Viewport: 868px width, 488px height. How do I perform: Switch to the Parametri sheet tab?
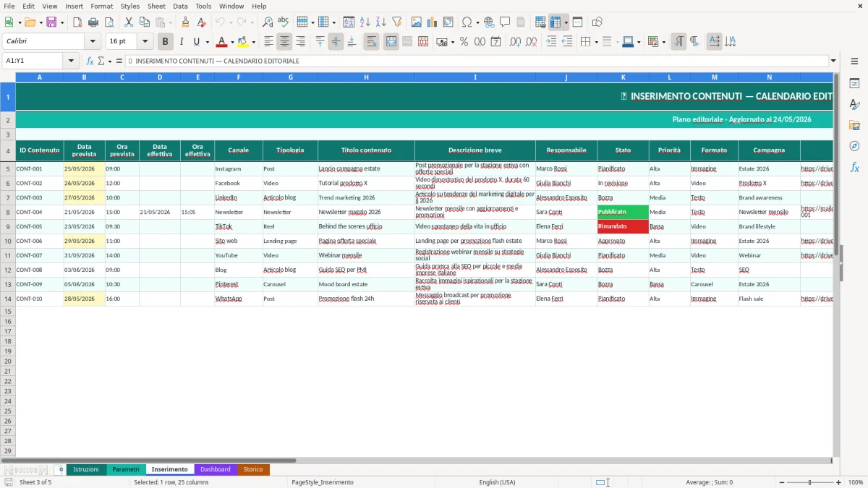pyautogui.click(x=126, y=469)
